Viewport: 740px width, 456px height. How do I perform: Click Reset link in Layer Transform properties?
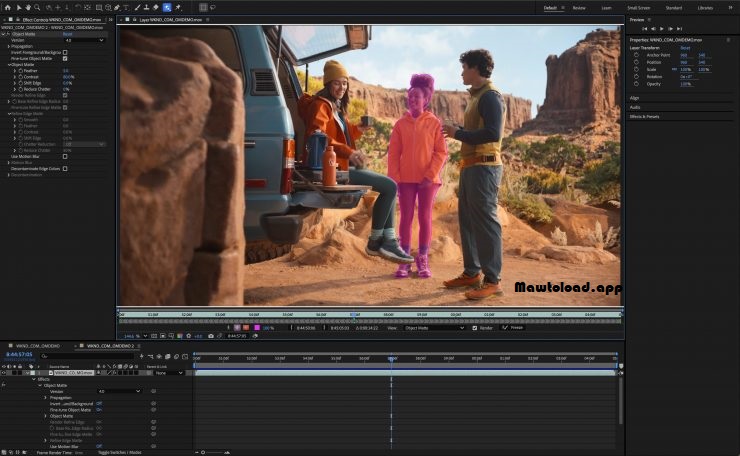click(685, 48)
